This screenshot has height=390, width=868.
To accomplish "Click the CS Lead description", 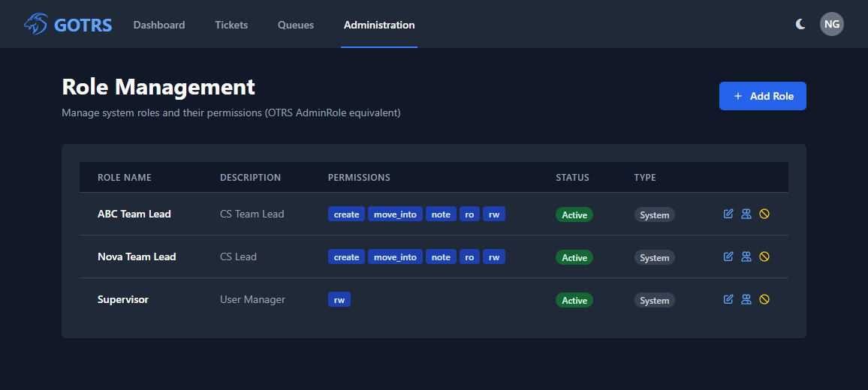I will (238, 256).
